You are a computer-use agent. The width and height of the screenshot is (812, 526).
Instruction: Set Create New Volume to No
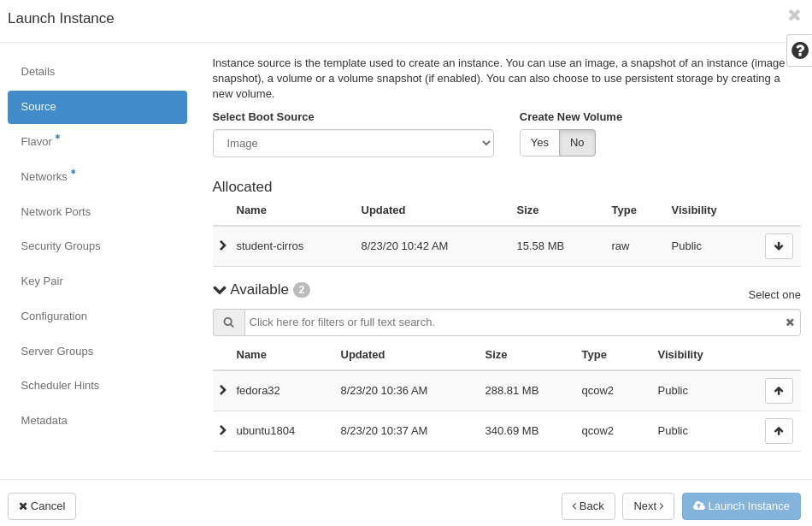tap(577, 143)
